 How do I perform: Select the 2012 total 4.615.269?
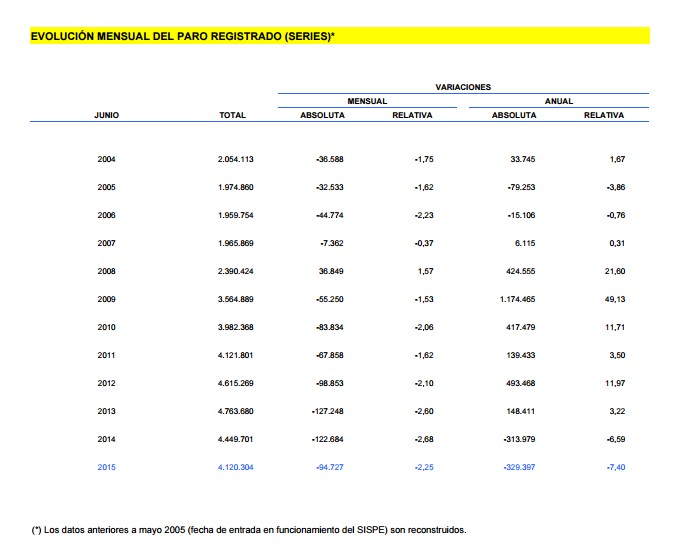pos(235,383)
